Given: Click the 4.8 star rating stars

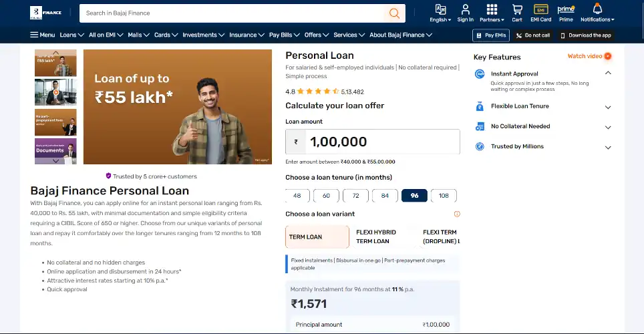Looking at the screenshot, I should (x=318, y=92).
